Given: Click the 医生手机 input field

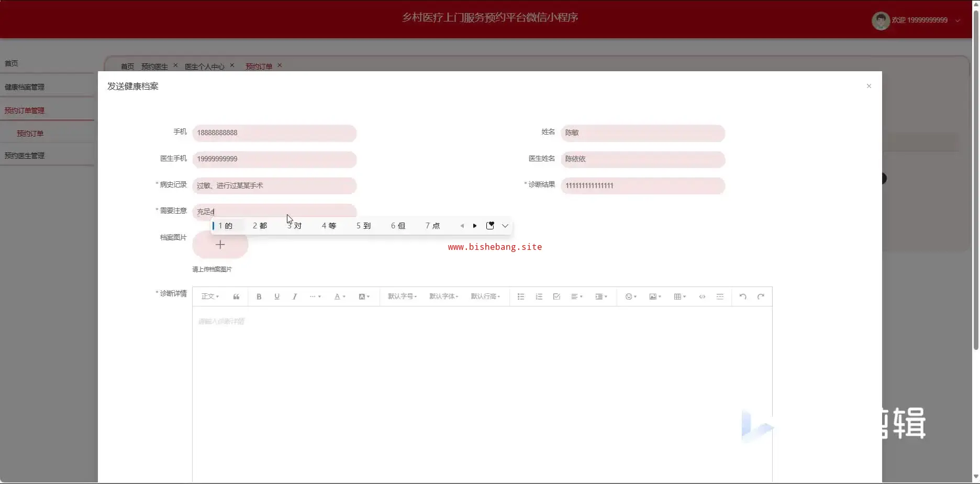Looking at the screenshot, I should 274,159.
